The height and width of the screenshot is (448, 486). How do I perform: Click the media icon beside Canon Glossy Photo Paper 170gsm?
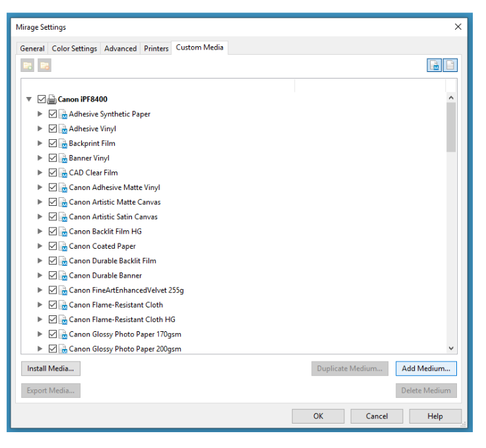63,335
